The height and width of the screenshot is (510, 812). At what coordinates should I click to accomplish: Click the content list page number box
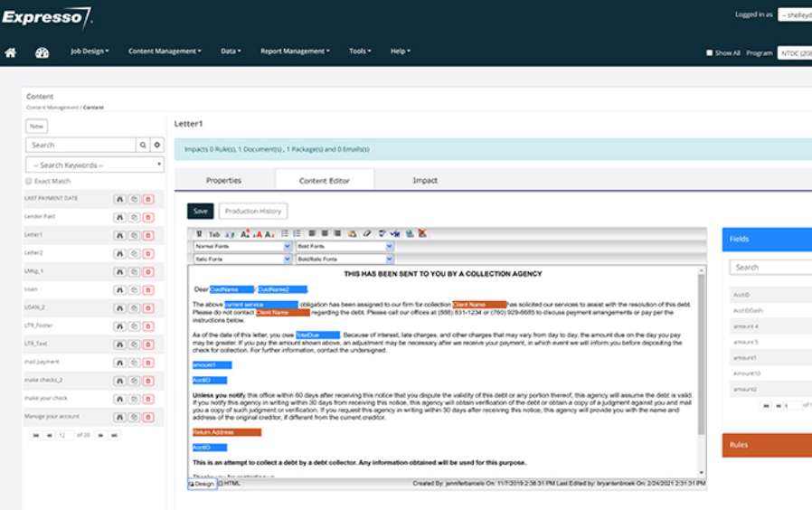click(65, 436)
